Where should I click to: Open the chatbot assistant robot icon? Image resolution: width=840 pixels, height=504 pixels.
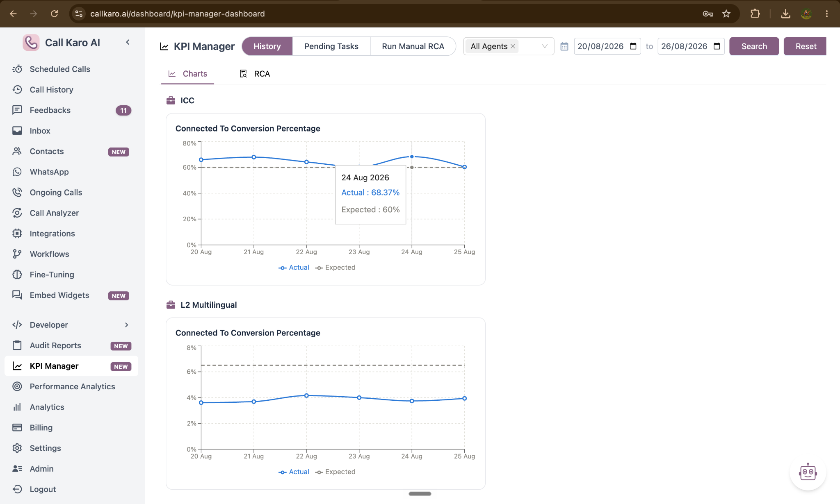click(808, 472)
